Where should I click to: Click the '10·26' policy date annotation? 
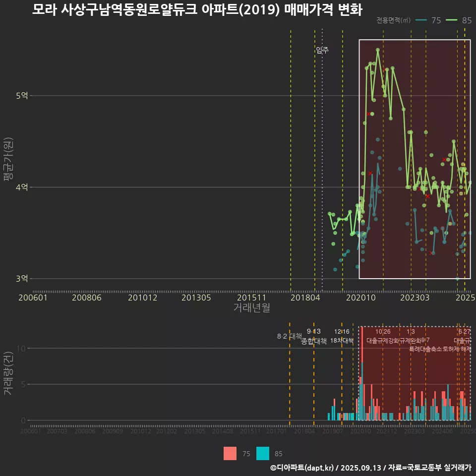click(x=383, y=332)
